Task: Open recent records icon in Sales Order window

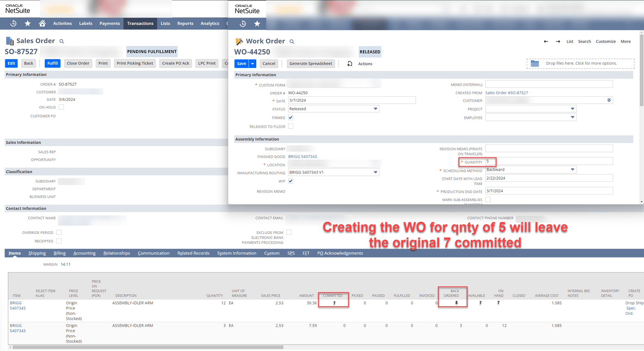Action: pos(13,24)
